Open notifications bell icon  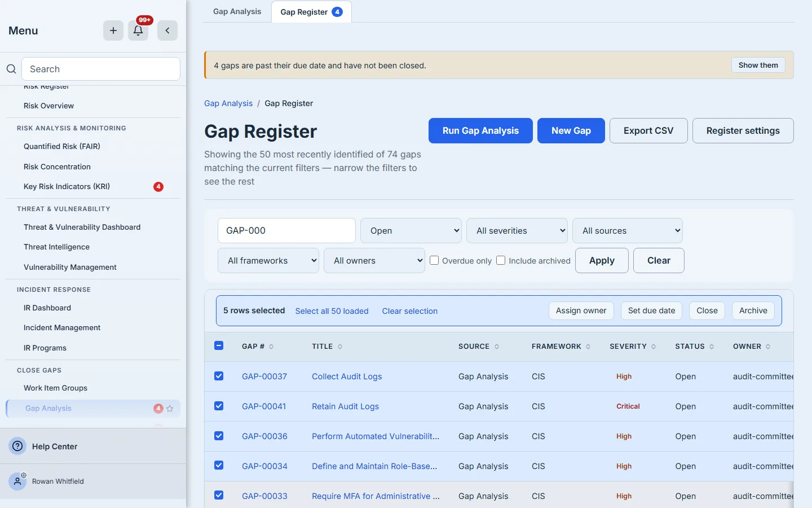tap(138, 30)
